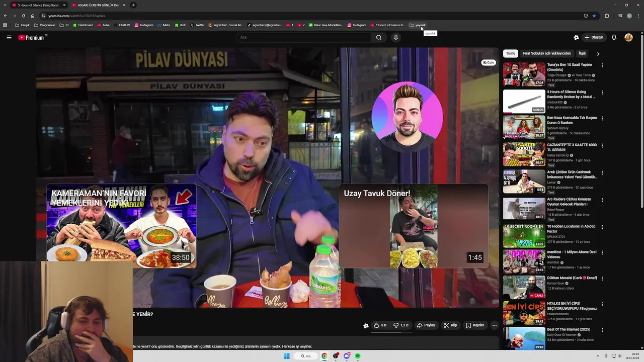Open options for Ben Koca Kumsalda video

602,119
